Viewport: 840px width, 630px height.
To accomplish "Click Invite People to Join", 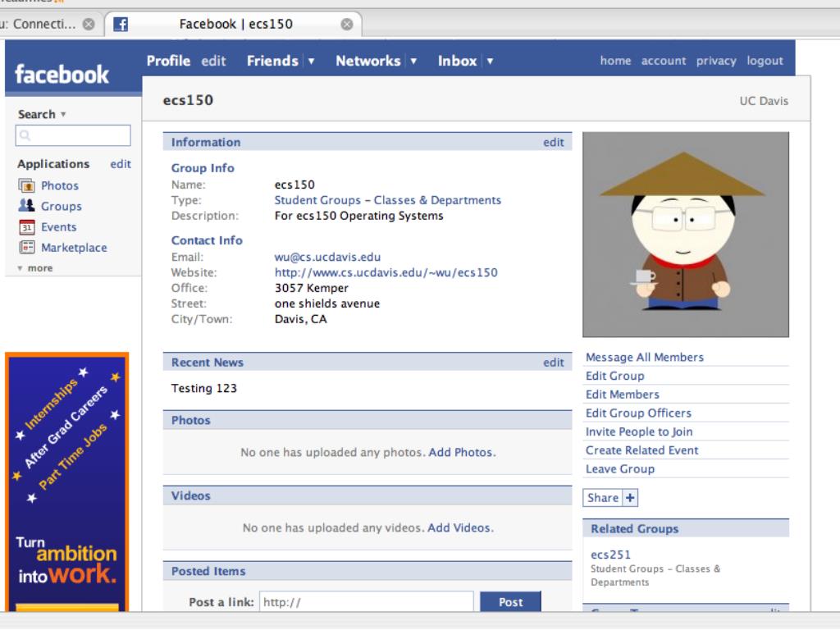I will [x=639, y=431].
